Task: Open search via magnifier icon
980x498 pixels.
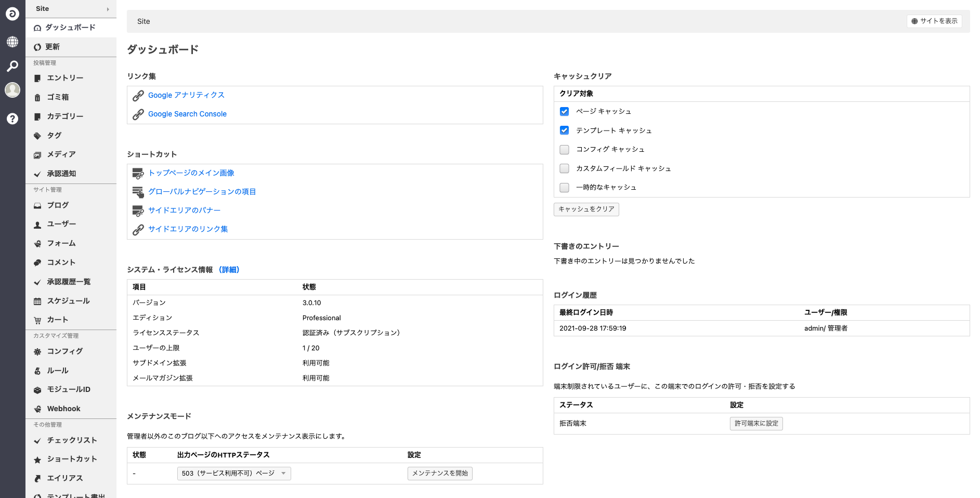Action: [12, 66]
